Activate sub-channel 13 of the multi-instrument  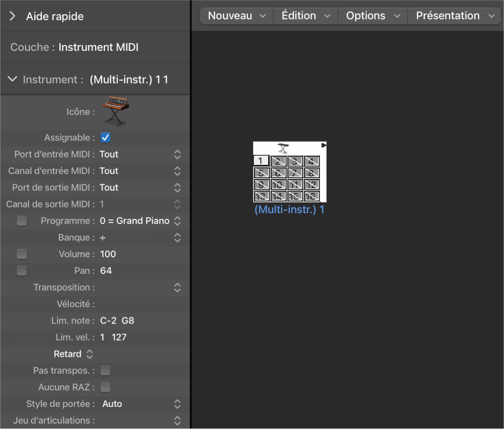pos(261,196)
